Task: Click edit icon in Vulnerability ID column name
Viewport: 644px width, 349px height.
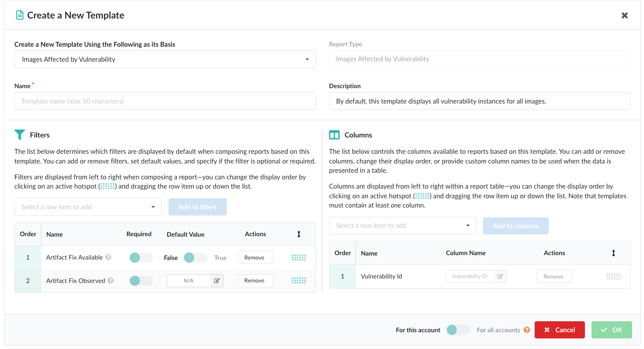Action: [x=500, y=276]
